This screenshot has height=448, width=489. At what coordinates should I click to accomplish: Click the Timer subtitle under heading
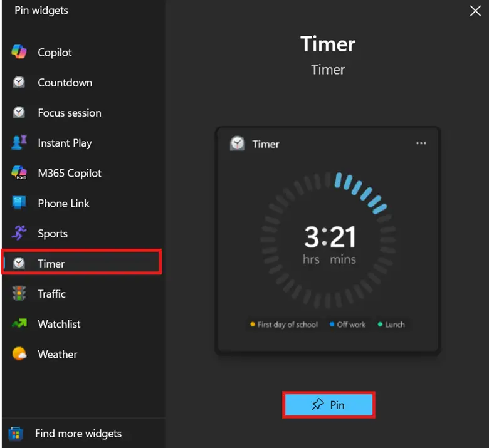[x=328, y=70]
